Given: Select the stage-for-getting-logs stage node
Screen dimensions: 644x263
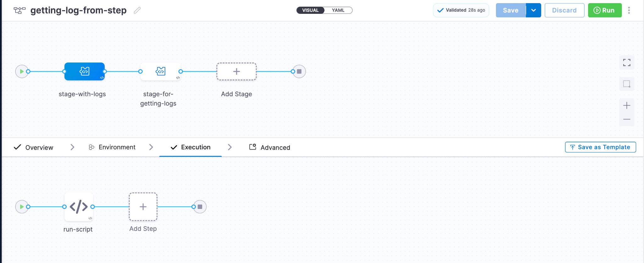Looking at the screenshot, I should click(x=160, y=72).
